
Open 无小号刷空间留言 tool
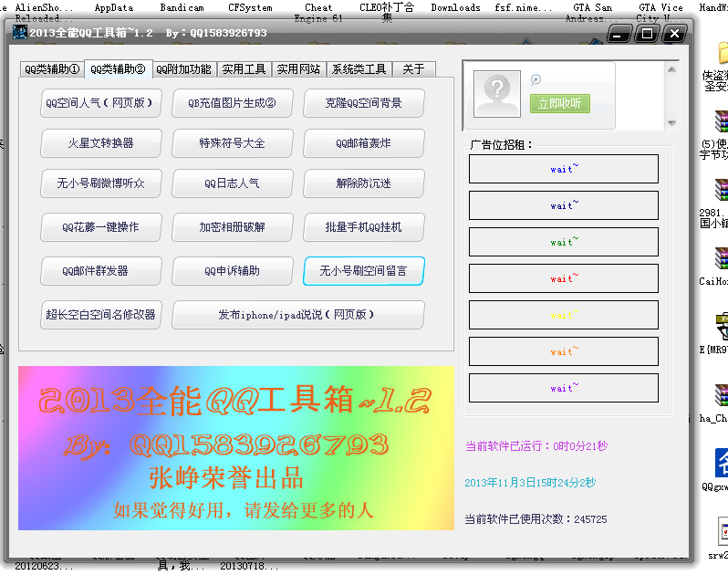pyautogui.click(x=363, y=271)
